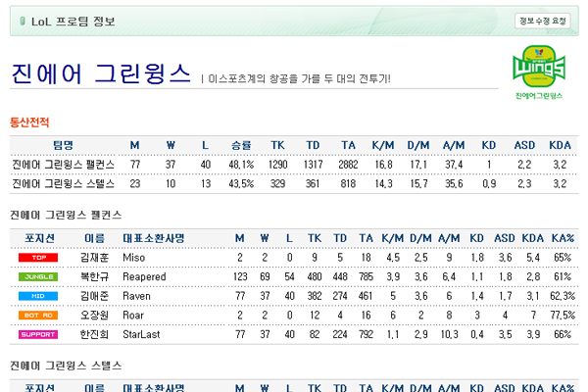Click player name 오장원
588x392 pixels.
click(x=94, y=316)
